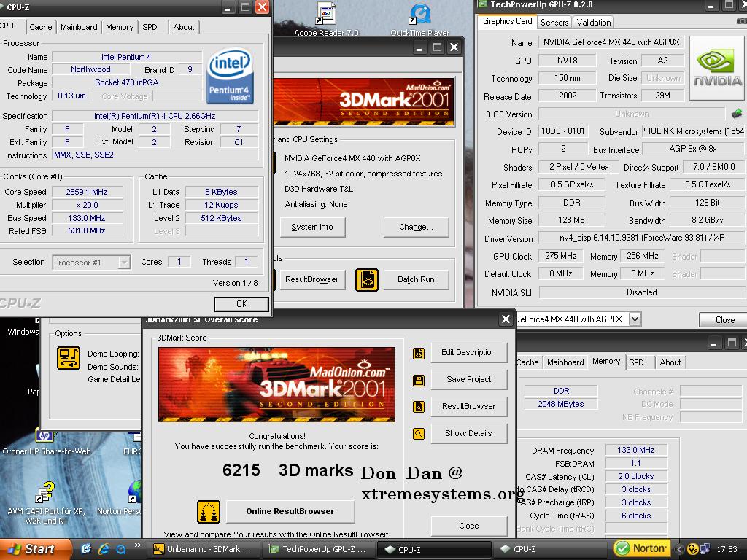This screenshot has width=747, height=560.
Task: Open the SPD tab in front CPU-Z
Action: [x=150, y=27]
